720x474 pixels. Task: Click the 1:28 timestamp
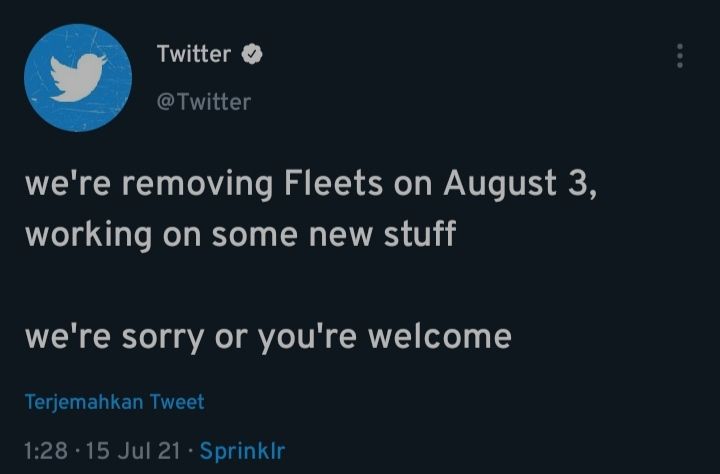[44, 451]
